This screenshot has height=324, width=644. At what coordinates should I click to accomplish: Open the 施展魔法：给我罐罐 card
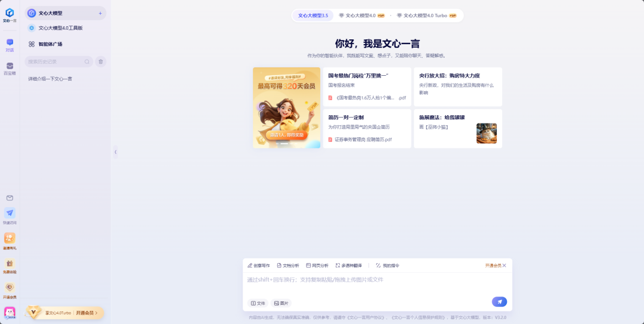point(458,129)
